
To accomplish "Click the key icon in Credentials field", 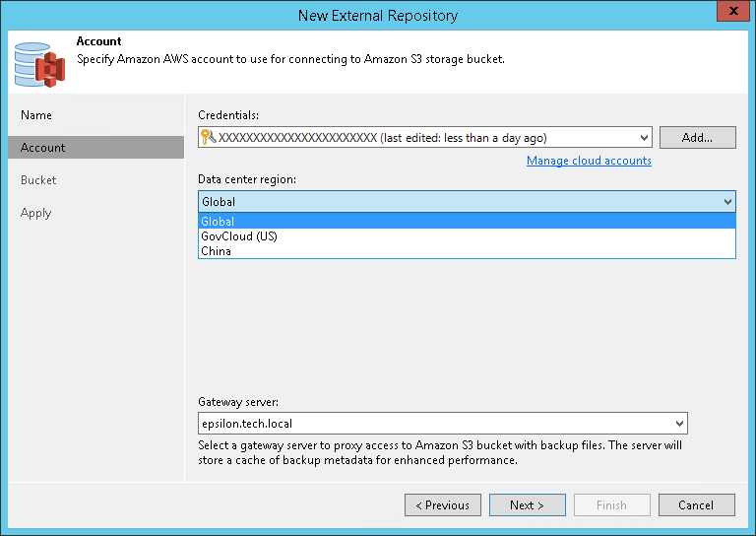I will [209, 137].
